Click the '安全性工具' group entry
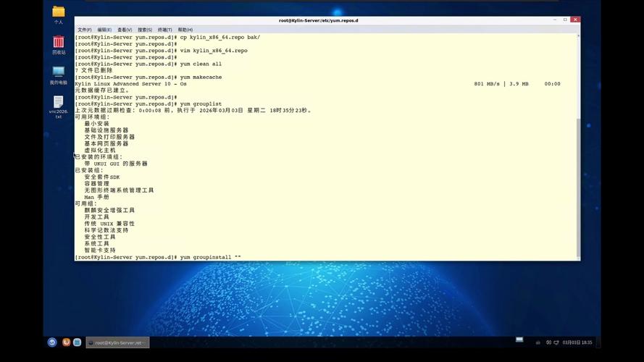The image size is (644, 362). point(100,237)
